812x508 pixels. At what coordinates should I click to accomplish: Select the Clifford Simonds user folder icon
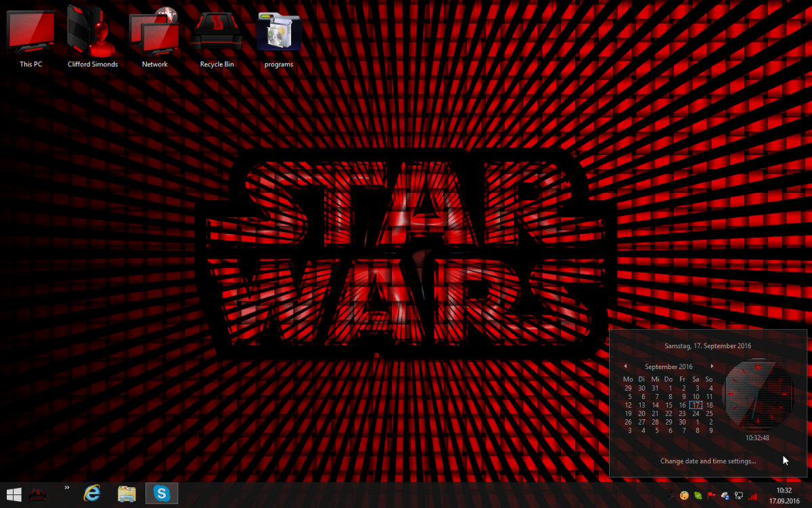(x=93, y=34)
